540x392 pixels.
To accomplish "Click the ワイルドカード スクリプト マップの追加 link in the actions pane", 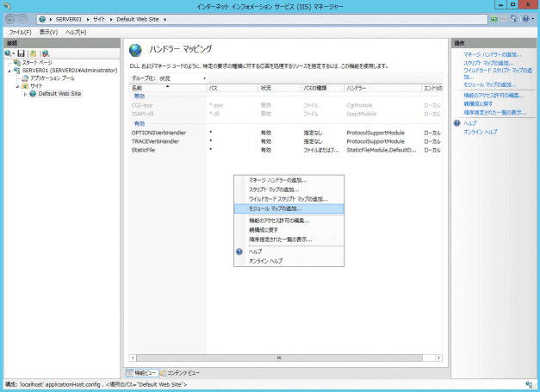I will (498, 73).
